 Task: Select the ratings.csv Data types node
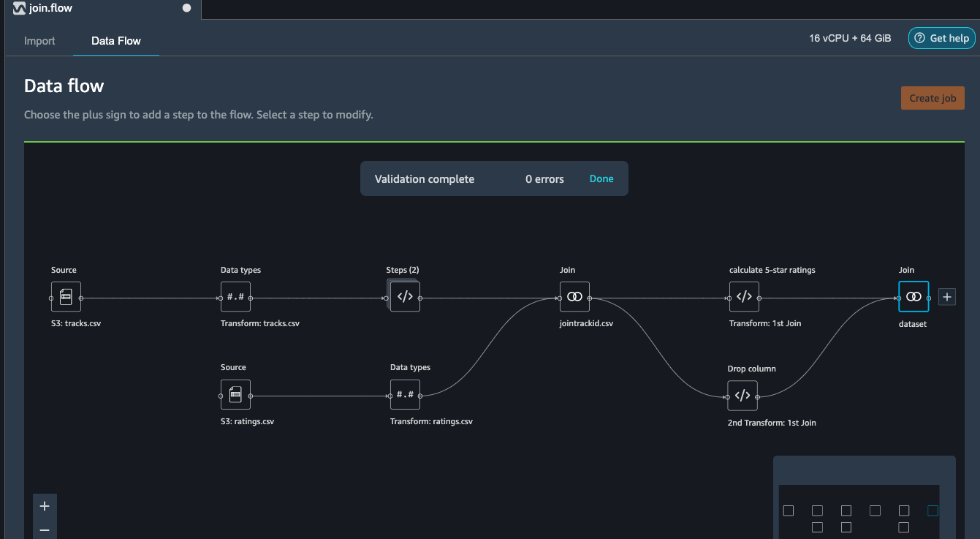[405, 395]
